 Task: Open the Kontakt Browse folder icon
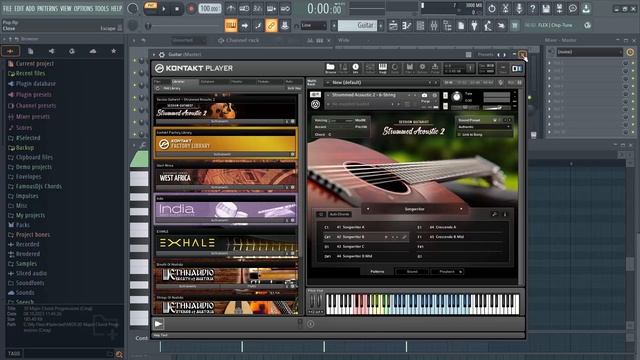coord(330,68)
